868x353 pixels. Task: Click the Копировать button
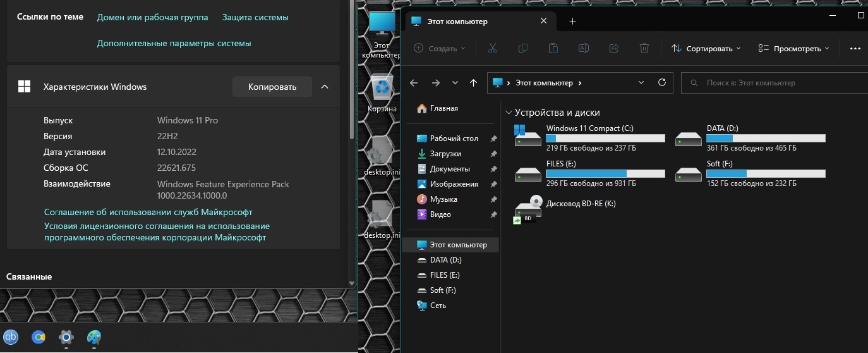272,87
